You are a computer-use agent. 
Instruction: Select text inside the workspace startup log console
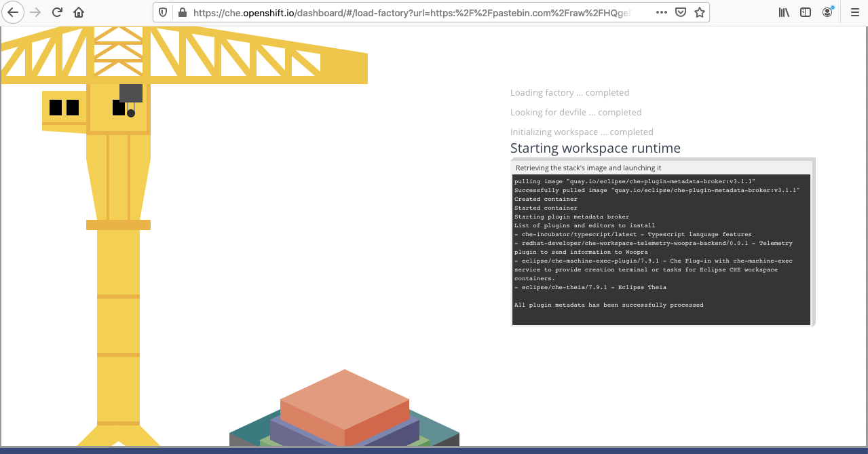[x=662, y=244]
